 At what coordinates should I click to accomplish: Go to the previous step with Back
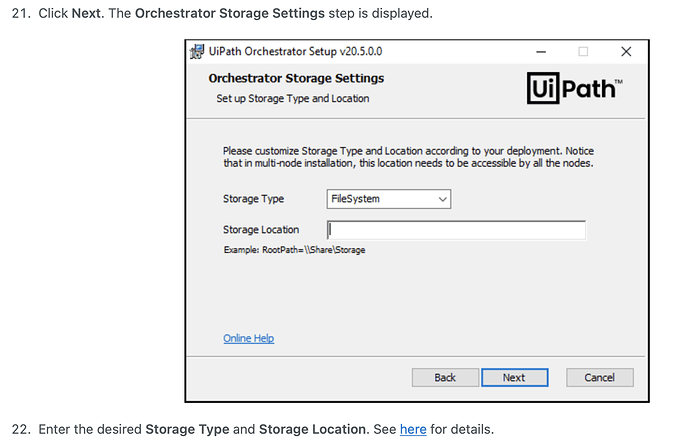[445, 377]
